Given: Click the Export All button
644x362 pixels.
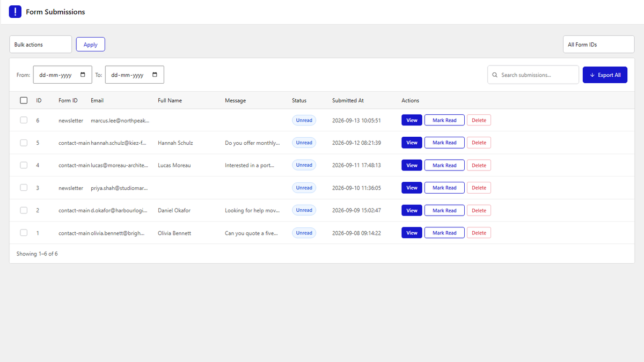Looking at the screenshot, I should tap(605, 75).
